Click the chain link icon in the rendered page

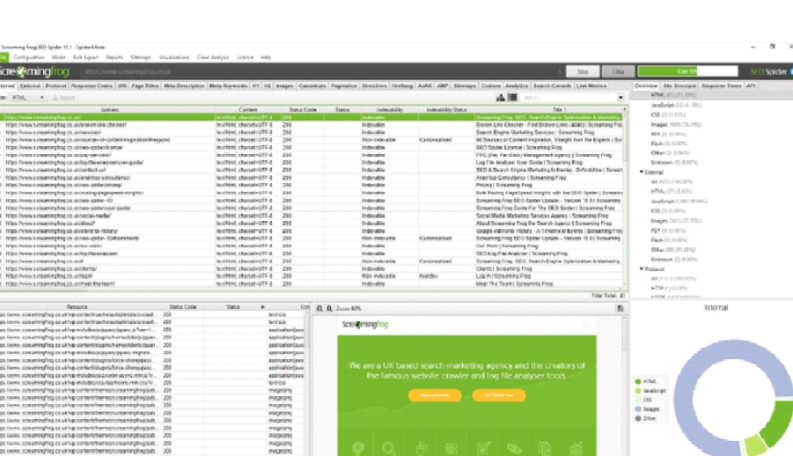pos(514,448)
